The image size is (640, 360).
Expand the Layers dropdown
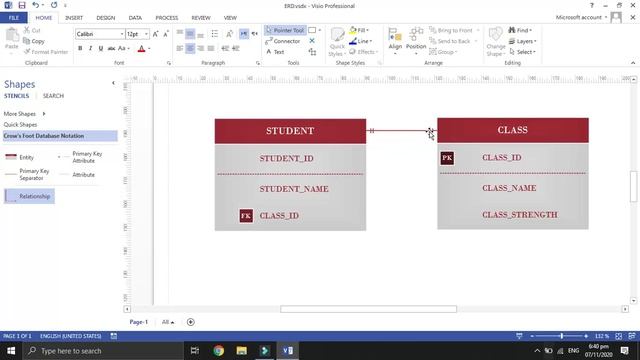click(x=522, y=41)
